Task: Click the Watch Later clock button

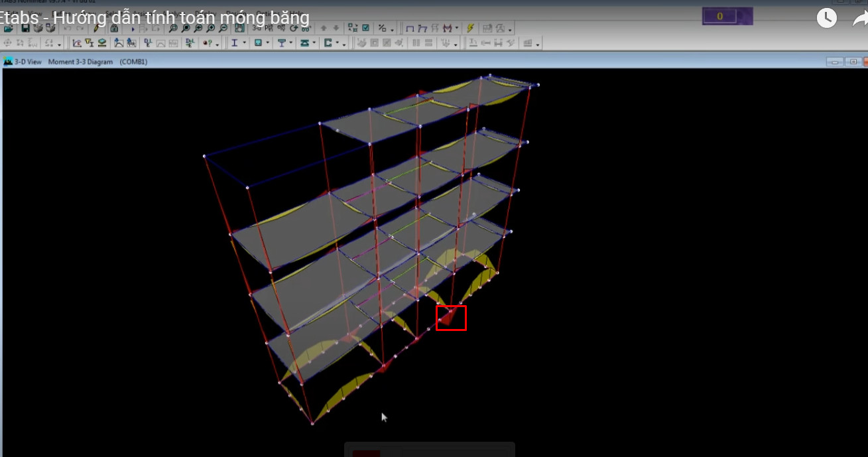Action: click(x=826, y=18)
